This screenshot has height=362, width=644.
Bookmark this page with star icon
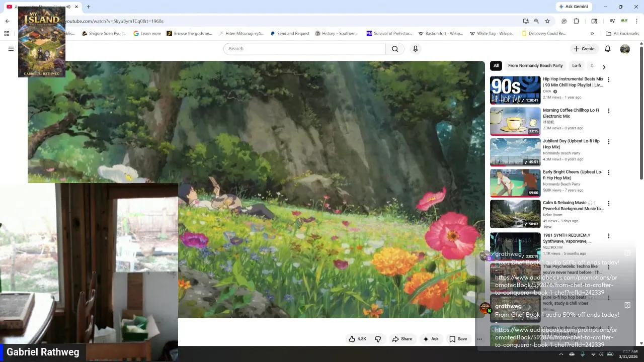pyautogui.click(x=547, y=21)
